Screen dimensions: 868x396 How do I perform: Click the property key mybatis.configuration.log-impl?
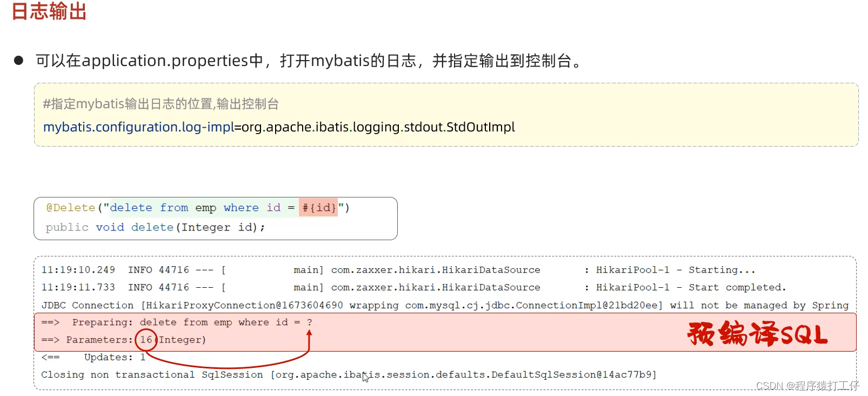(138, 127)
